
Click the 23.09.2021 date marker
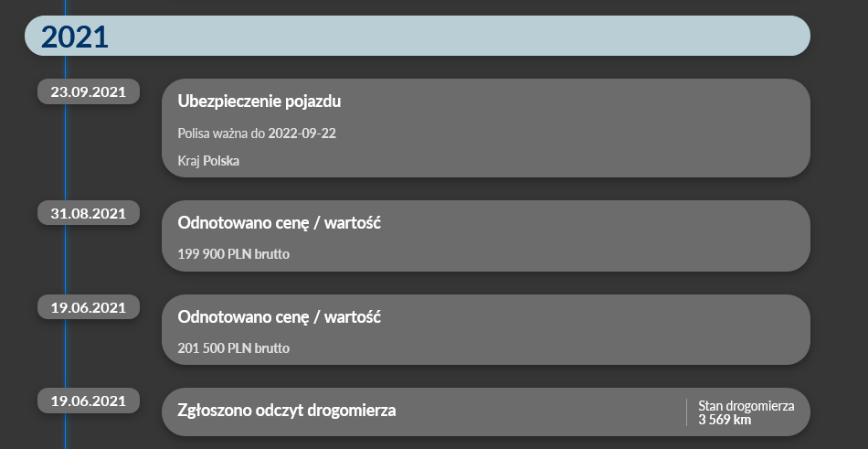click(89, 91)
